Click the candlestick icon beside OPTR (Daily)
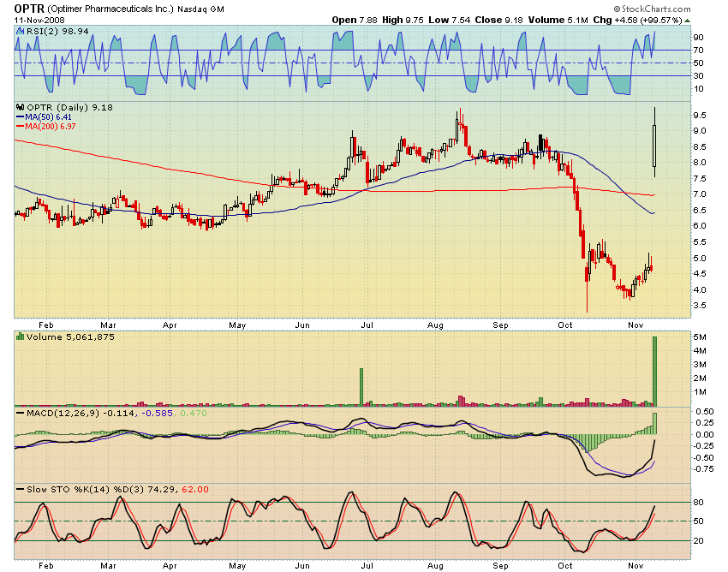 click(x=20, y=107)
